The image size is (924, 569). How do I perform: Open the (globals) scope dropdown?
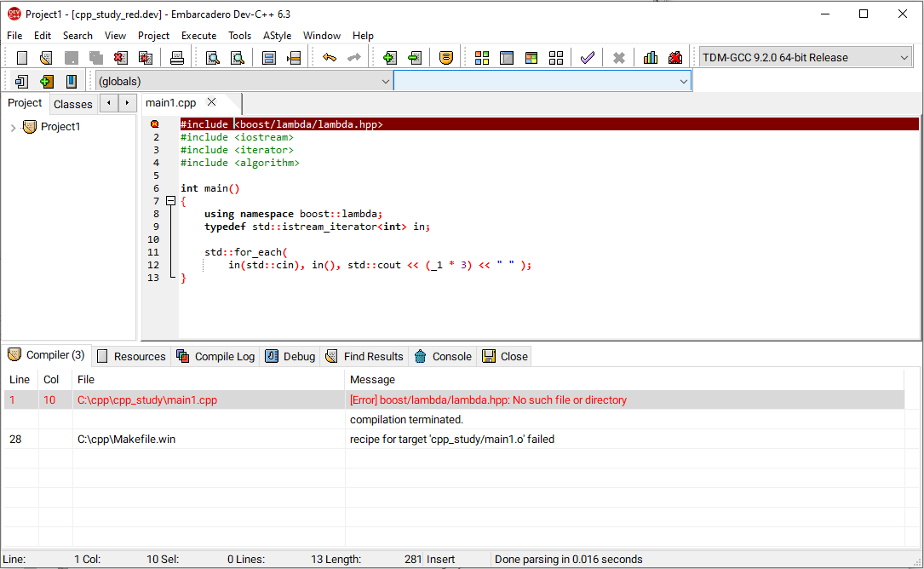pos(244,82)
